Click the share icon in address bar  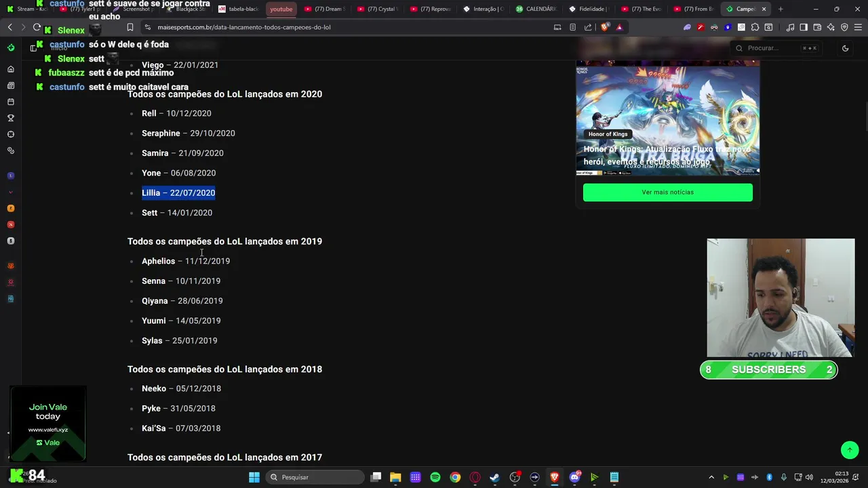(x=588, y=27)
